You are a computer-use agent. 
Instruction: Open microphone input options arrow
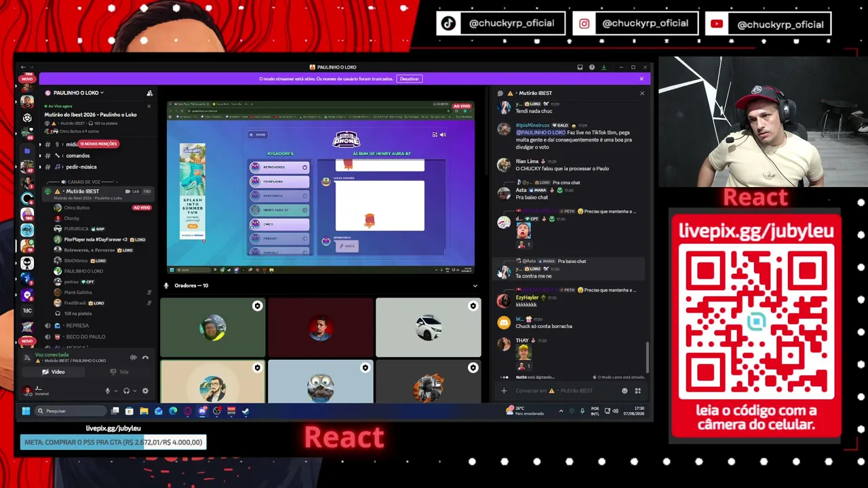tap(115, 391)
